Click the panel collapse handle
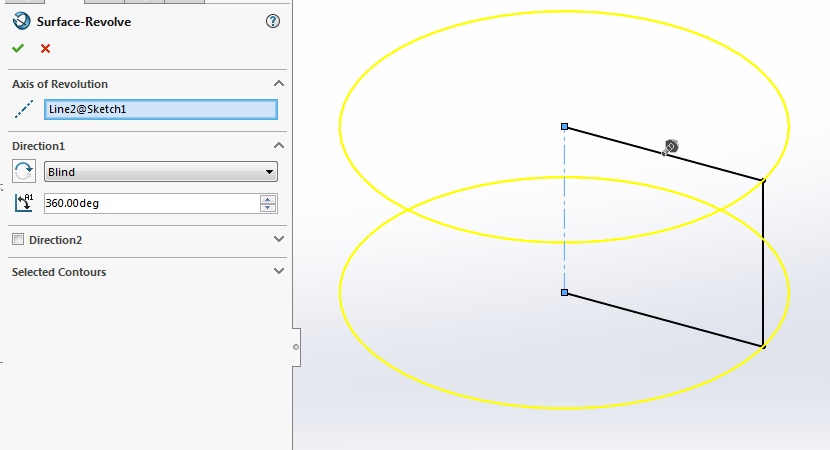Image resolution: width=830 pixels, height=450 pixels. click(x=296, y=347)
